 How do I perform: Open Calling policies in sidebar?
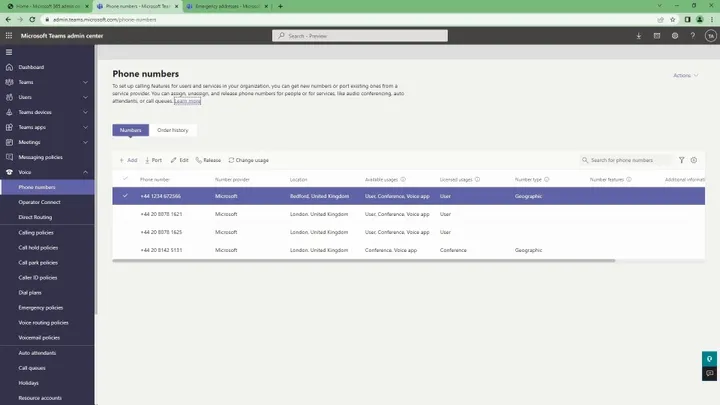tap(36, 233)
